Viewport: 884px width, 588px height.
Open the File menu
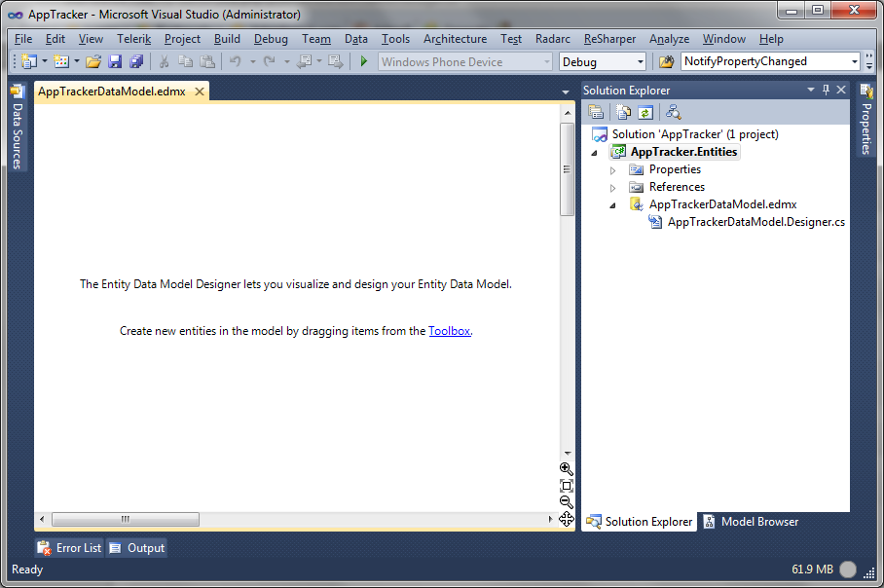pos(23,39)
